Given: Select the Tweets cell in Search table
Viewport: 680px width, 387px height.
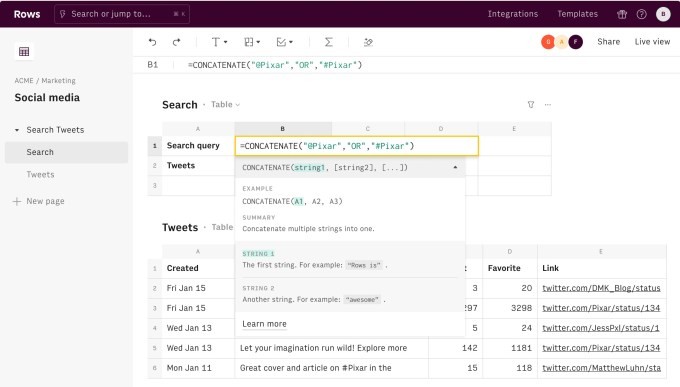Looking at the screenshot, I should pyautogui.click(x=198, y=166).
